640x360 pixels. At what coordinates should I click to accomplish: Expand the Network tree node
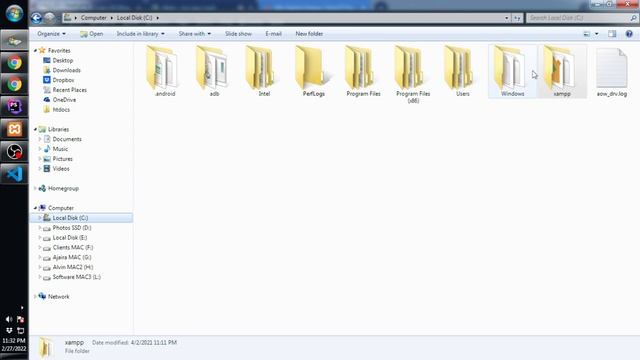click(36, 296)
